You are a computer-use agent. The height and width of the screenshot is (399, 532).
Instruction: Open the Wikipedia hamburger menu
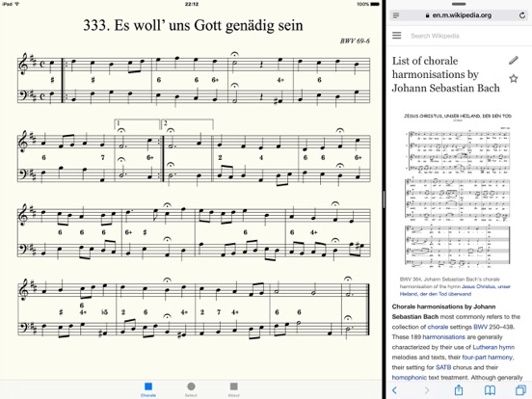pyautogui.click(x=397, y=36)
